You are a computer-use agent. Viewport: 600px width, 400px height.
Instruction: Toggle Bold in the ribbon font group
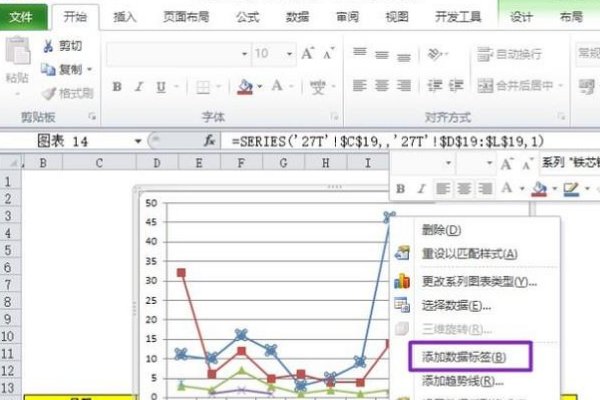(117, 87)
